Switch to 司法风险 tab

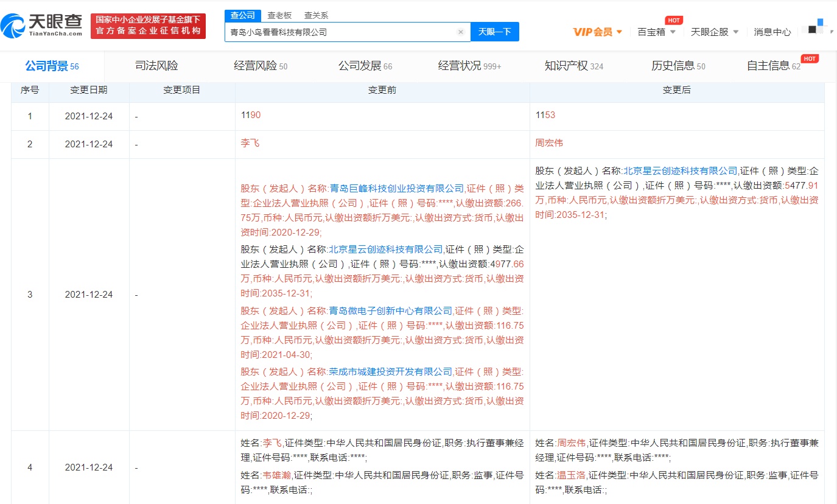pyautogui.click(x=156, y=66)
